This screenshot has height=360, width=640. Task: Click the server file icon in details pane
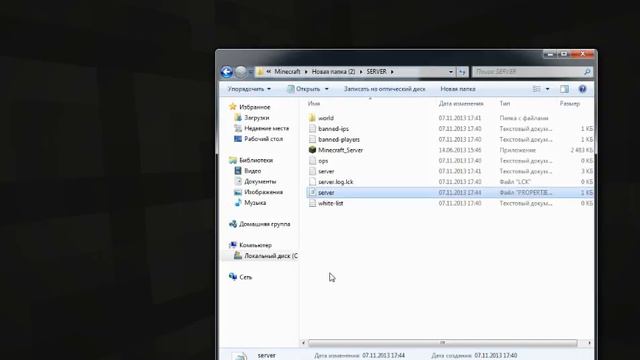(239, 355)
